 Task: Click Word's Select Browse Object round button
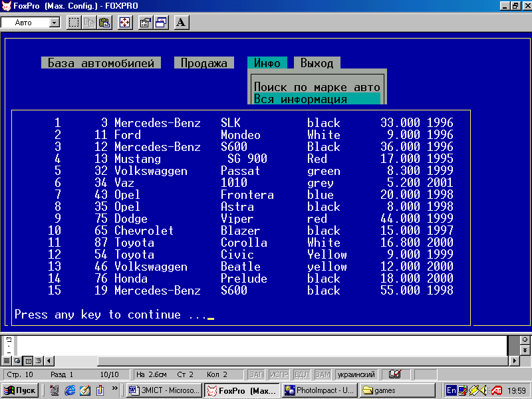[x=525, y=339]
